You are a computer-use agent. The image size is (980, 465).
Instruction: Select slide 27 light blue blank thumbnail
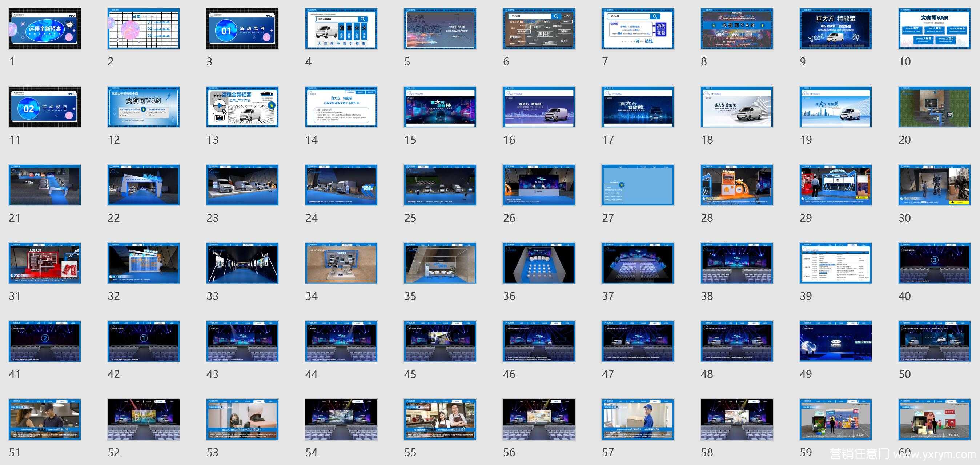pyautogui.click(x=638, y=185)
